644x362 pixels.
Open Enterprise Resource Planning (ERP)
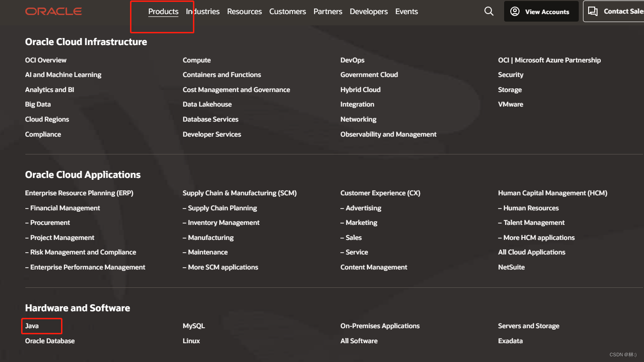point(79,193)
